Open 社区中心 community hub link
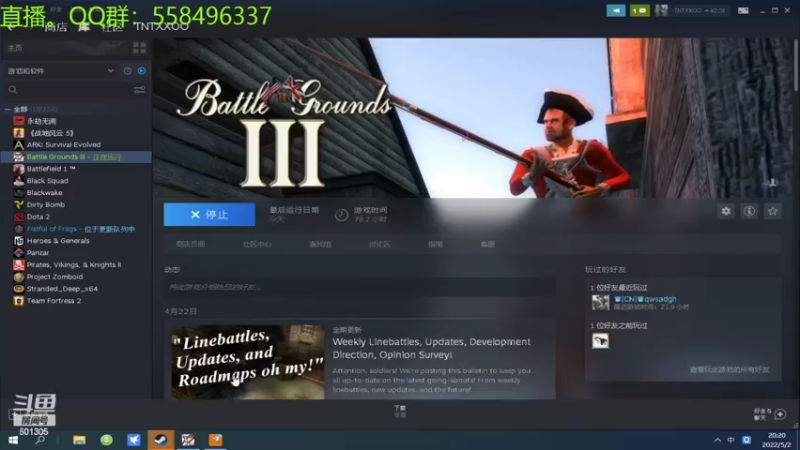 coord(257,244)
